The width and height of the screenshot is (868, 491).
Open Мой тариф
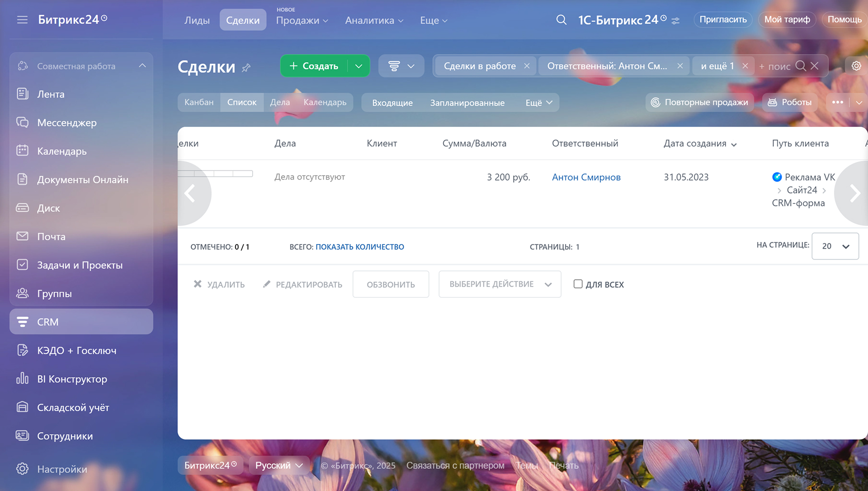(787, 19)
